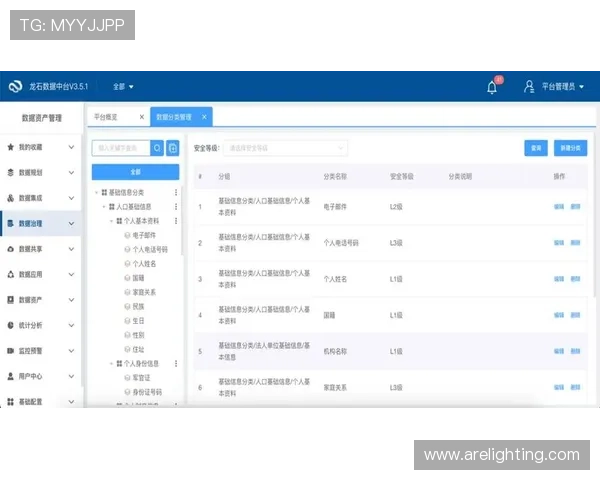Click the 数据治理 sidebar icon
Image resolution: width=600 pixels, height=480 pixels.
tap(11, 224)
